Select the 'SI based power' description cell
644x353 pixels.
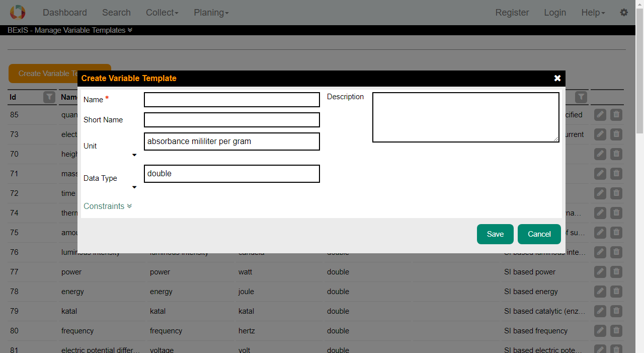530,272
